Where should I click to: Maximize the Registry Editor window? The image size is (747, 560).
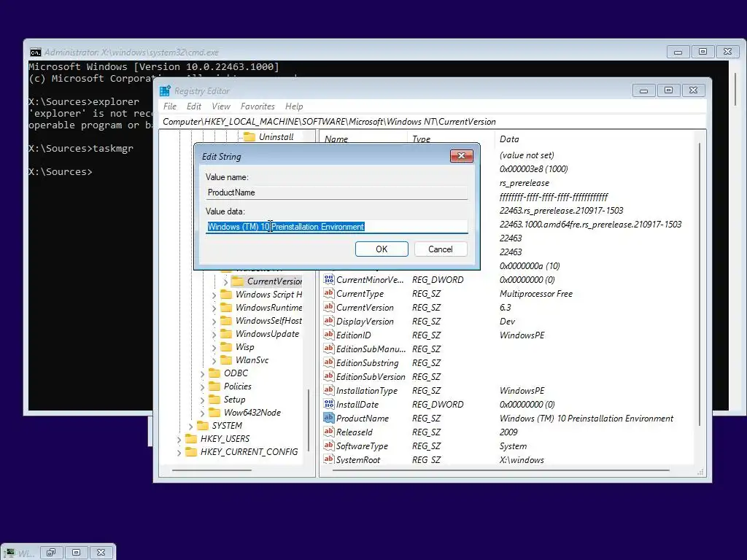668,90
